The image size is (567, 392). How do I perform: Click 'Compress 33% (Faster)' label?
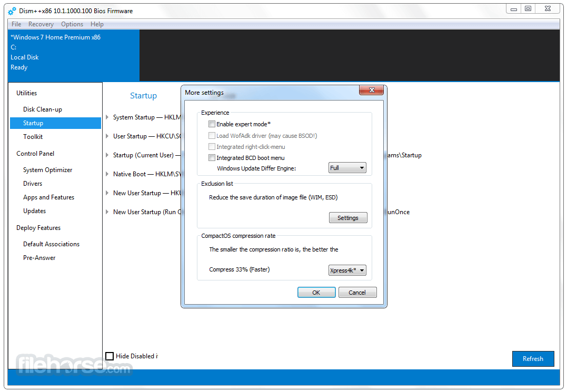point(240,269)
